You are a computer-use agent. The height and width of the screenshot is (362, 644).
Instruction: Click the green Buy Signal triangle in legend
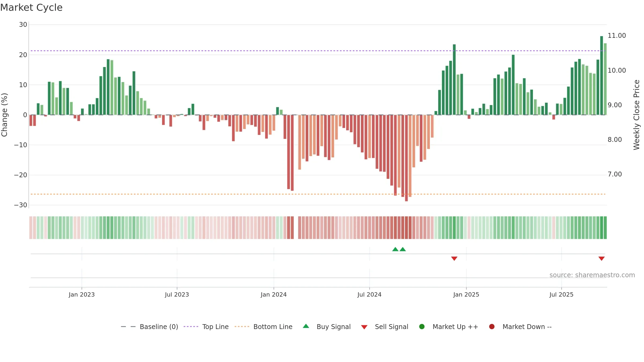click(306, 326)
